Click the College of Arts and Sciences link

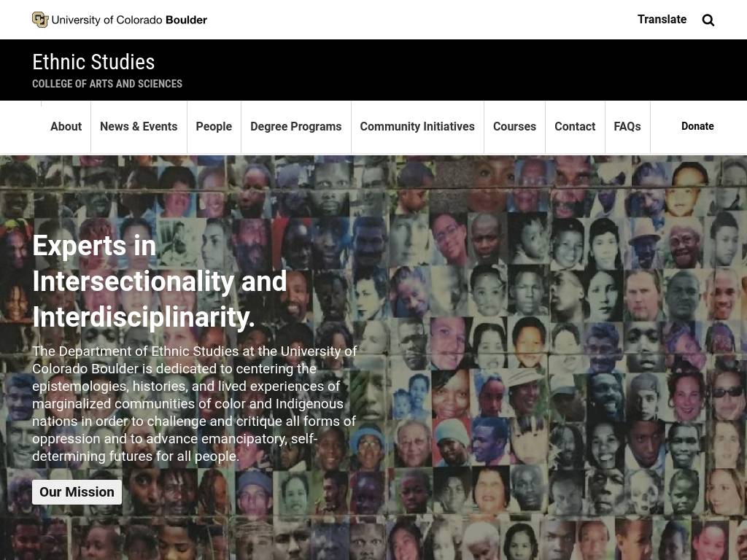107,84
